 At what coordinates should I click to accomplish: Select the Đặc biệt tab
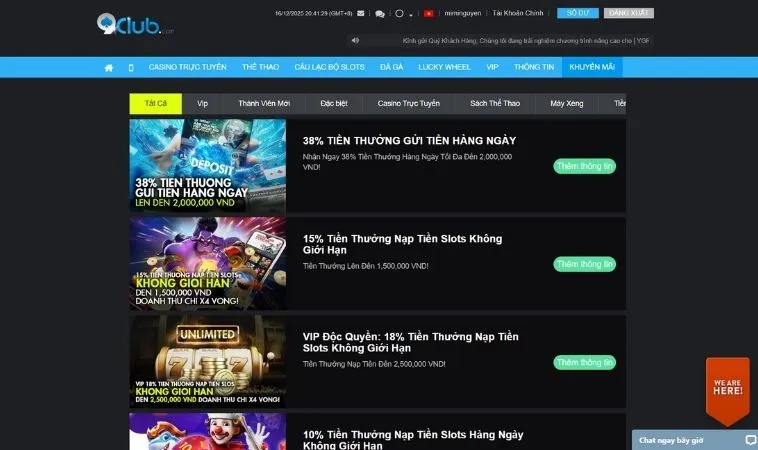pos(334,103)
